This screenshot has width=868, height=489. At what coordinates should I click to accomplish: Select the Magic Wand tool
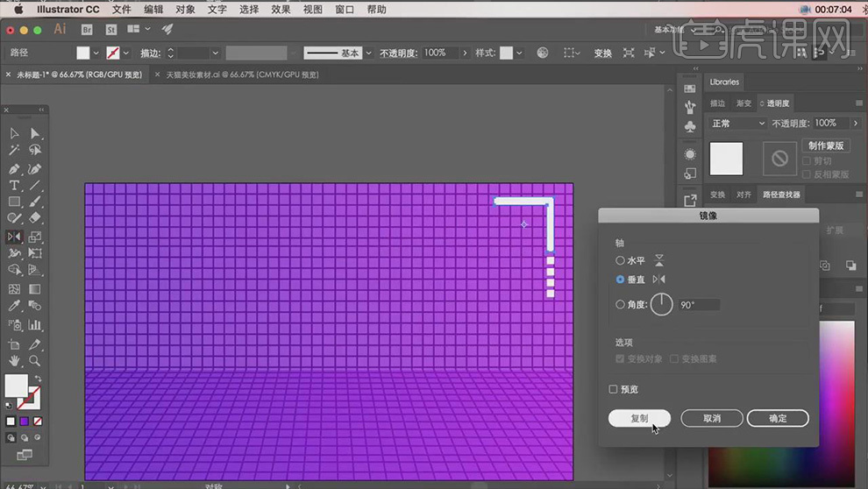pos(14,150)
